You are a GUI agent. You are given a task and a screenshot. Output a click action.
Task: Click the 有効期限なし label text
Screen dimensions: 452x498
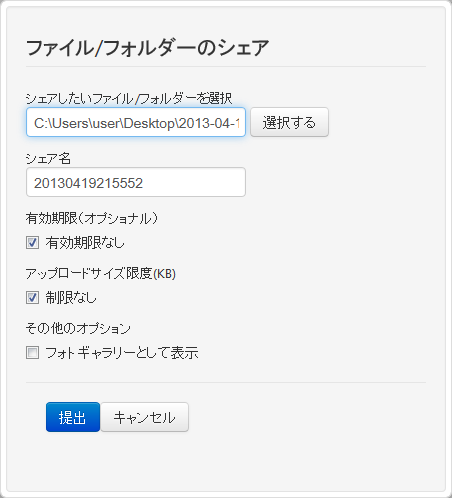pyautogui.click(x=85, y=243)
